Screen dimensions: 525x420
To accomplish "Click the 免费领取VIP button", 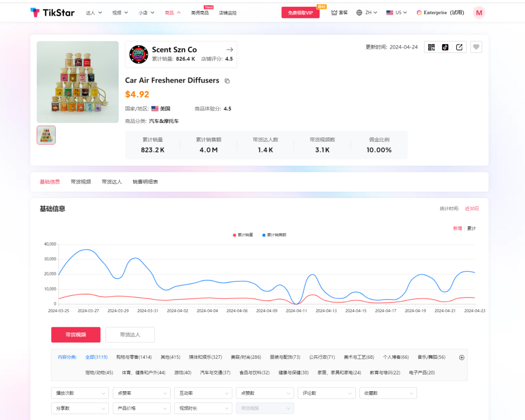I will [300, 13].
